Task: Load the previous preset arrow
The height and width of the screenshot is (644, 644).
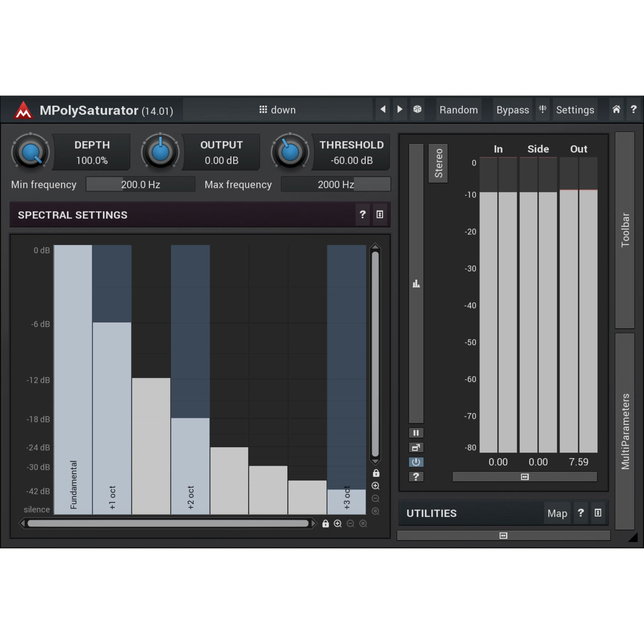Action: click(383, 109)
